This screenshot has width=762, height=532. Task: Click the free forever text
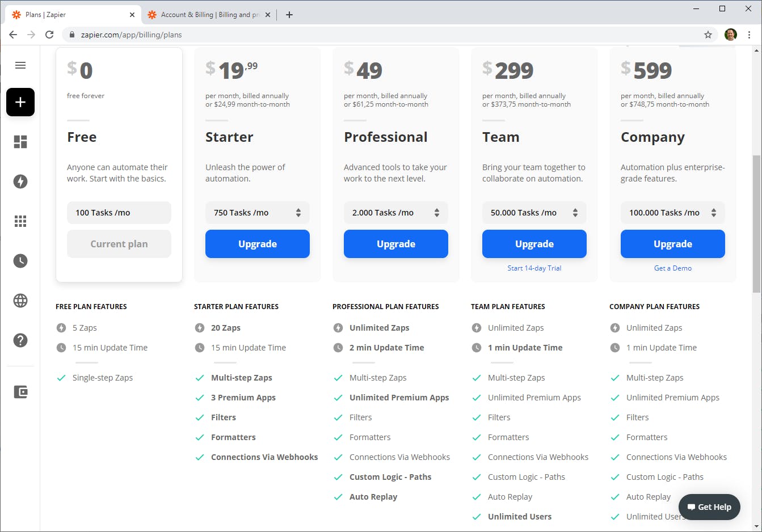(x=86, y=96)
